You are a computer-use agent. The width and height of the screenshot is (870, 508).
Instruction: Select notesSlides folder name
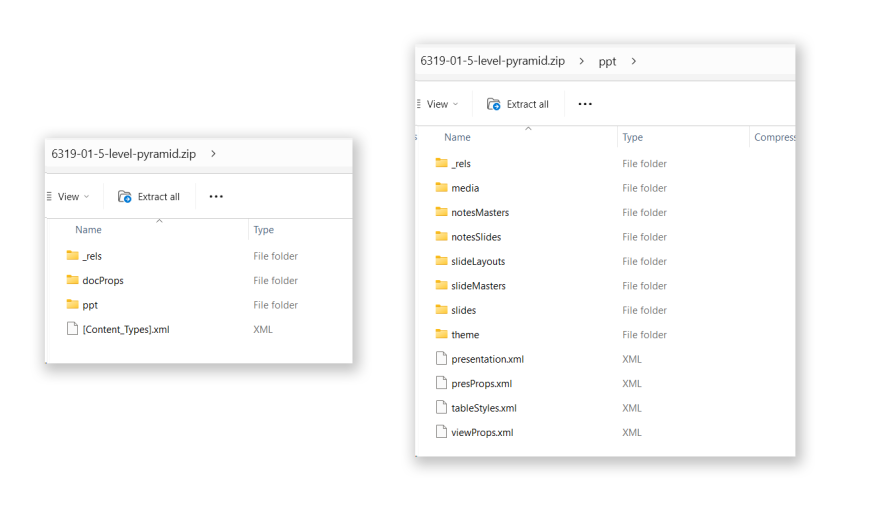[476, 237]
